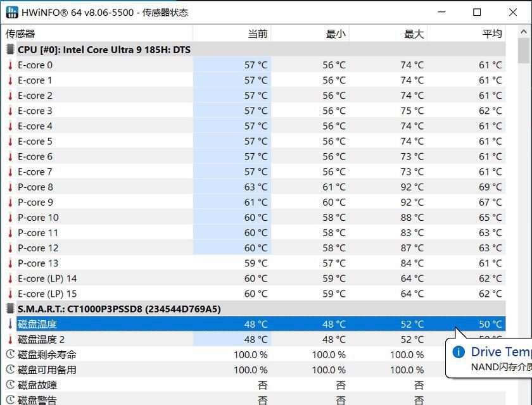Select the clock icon next to 磁盘故障
Image resolution: width=532 pixels, height=405 pixels.
(x=10, y=385)
